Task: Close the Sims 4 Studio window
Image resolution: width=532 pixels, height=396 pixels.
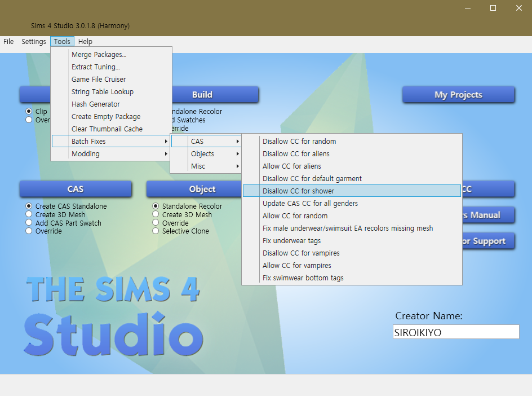Action: click(x=519, y=8)
